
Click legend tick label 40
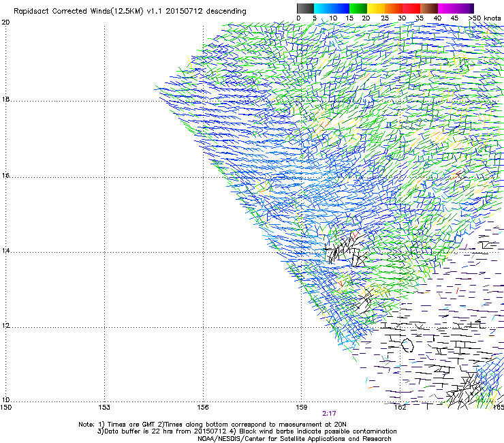pos(437,18)
